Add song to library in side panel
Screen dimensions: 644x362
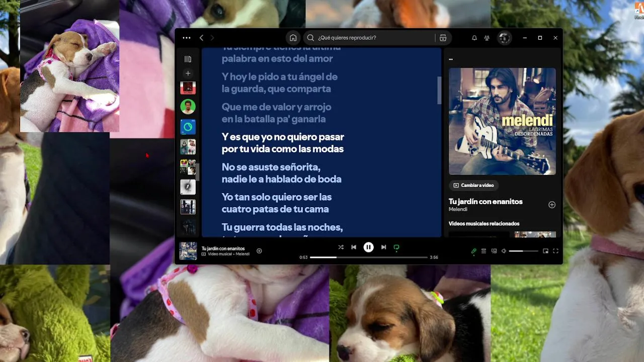click(552, 205)
